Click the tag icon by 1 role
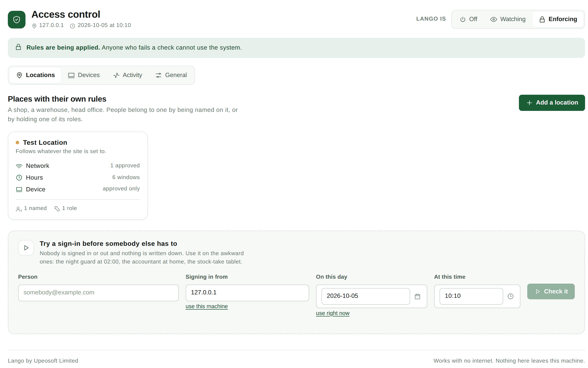Image resolution: width=588 pixels, height=368 pixels. click(57, 209)
